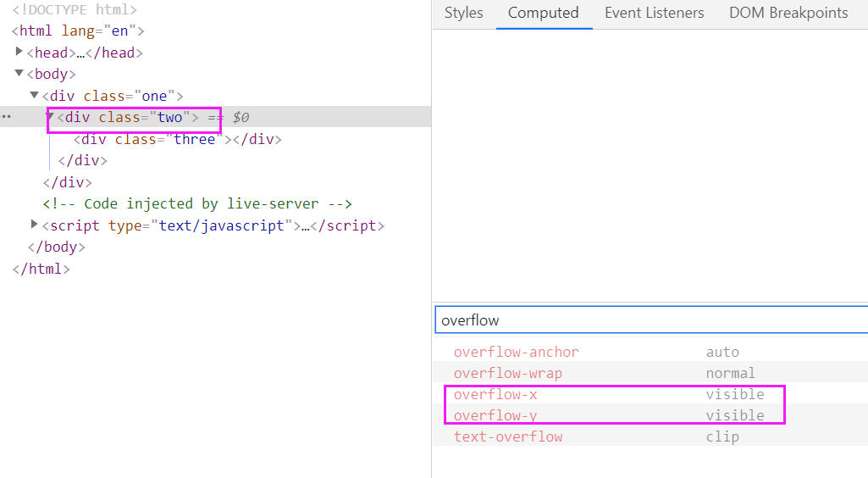Collapse the div class one node
Image resolution: width=868 pixels, height=478 pixels.
point(34,95)
